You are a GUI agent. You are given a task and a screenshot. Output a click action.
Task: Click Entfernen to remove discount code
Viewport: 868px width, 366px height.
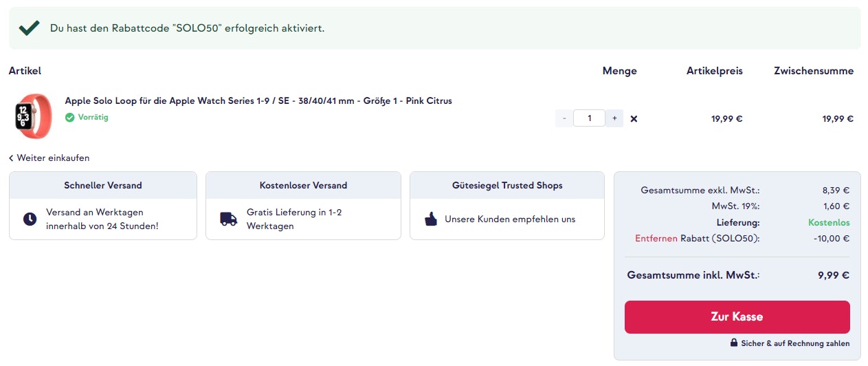coord(656,239)
